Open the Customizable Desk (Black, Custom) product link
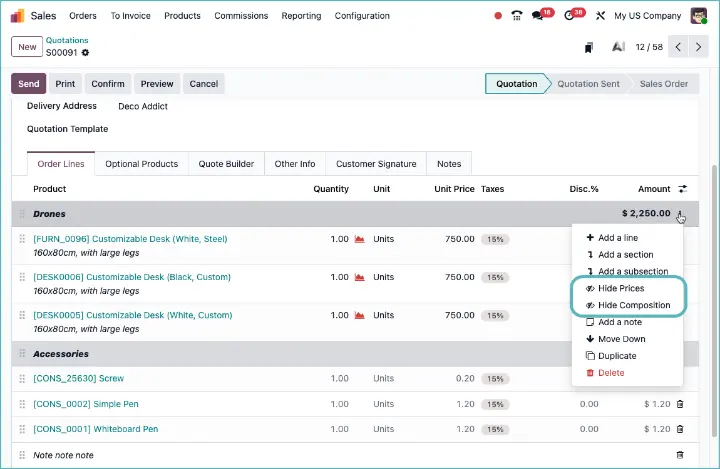 (x=132, y=277)
